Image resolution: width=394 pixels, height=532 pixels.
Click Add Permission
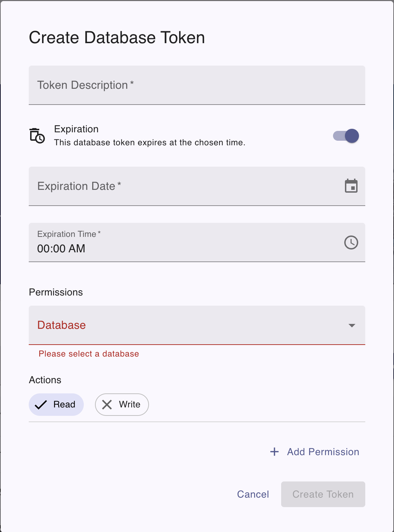pos(322,452)
